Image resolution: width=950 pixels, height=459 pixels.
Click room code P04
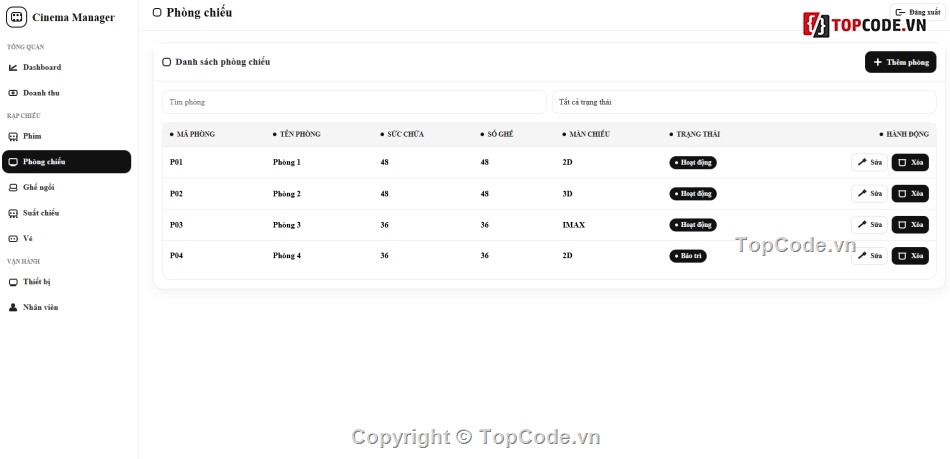(176, 256)
